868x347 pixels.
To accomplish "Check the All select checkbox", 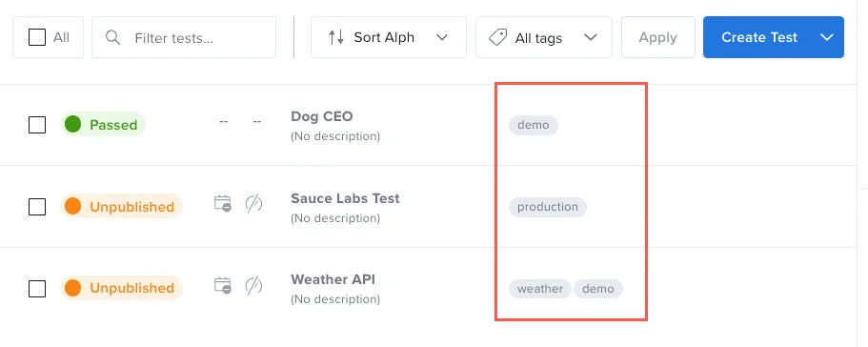I will [37, 37].
